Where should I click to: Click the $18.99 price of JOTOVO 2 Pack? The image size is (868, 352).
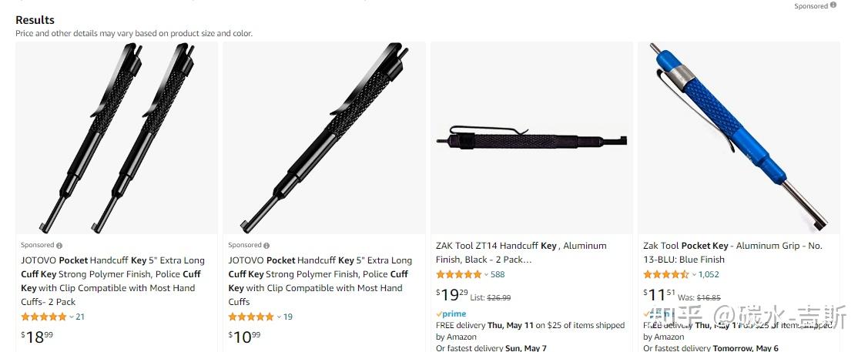[x=37, y=336]
